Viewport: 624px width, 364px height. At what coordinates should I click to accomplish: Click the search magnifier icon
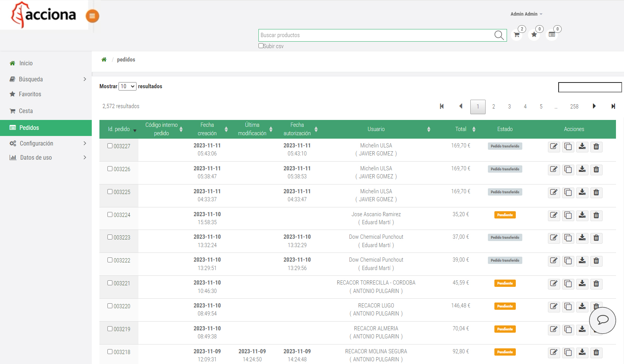point(499,35)
